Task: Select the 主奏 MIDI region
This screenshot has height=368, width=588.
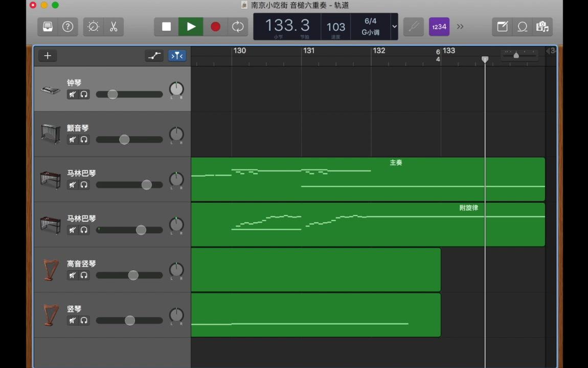Action: (368, 179)
